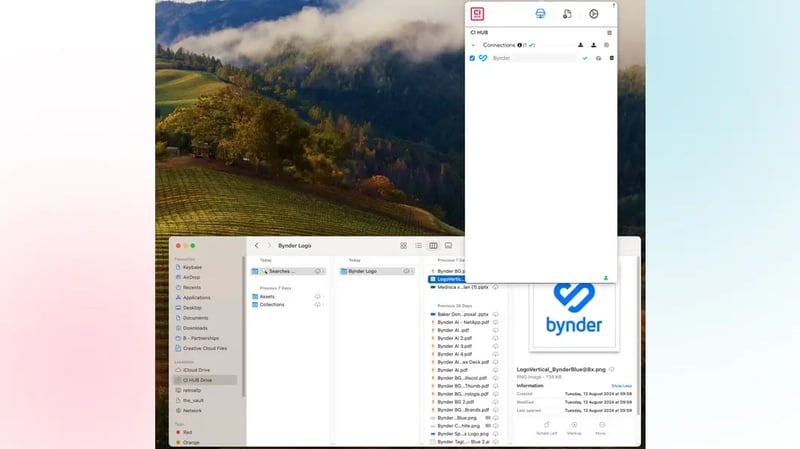Viewport: 800px width, 449px height.
Task: Go forward in Finder
Action: coord(269,245)
